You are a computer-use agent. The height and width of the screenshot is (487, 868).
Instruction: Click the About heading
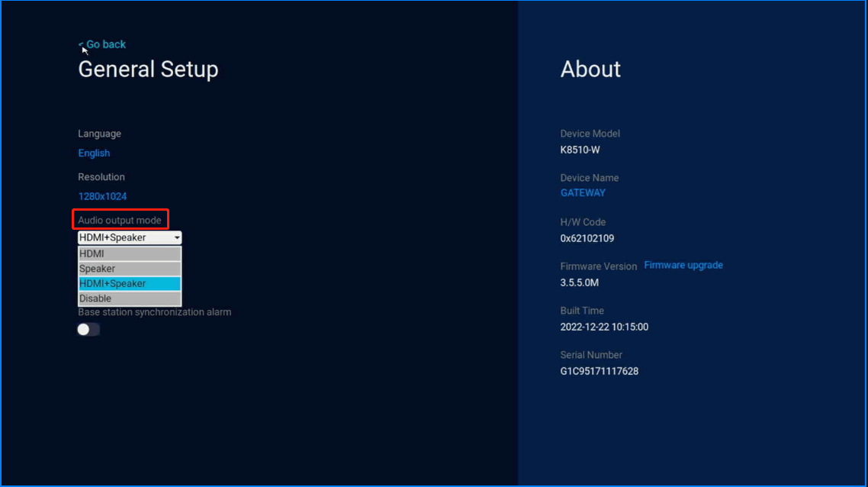[590, 69]
